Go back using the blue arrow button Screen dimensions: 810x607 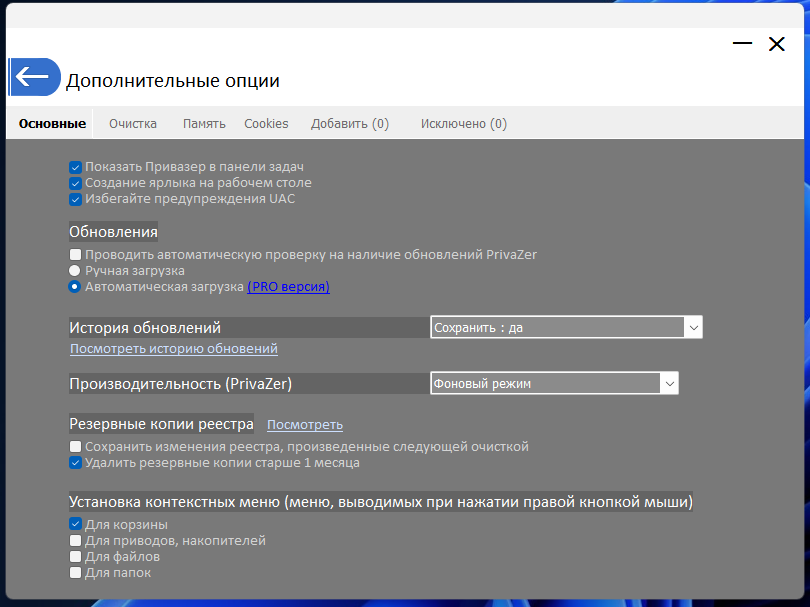coord(35,77)
